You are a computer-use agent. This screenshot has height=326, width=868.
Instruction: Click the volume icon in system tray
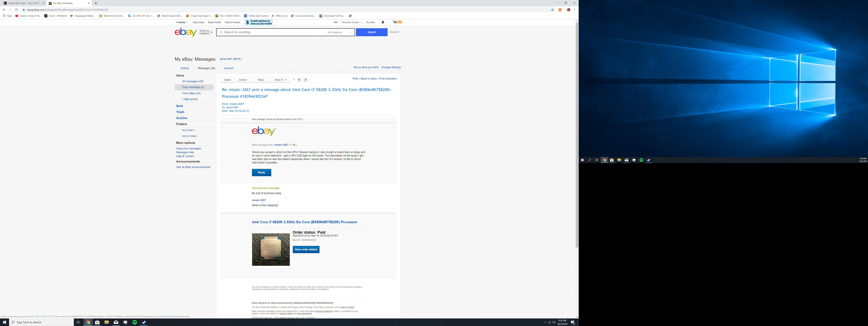click(554, 322)
